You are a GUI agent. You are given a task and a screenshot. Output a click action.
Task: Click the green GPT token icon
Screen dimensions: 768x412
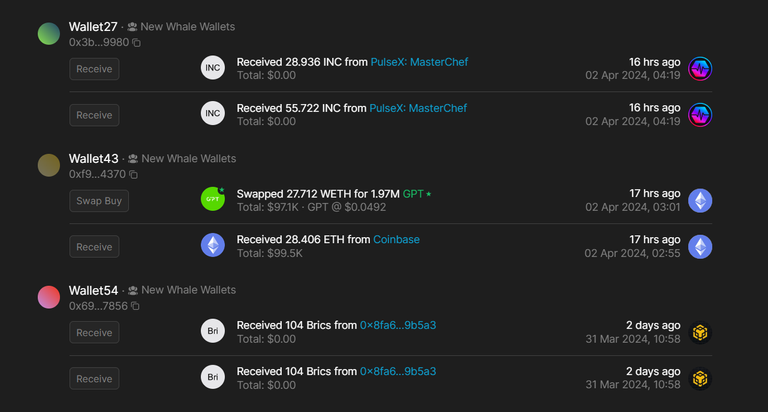pos(213,199)
